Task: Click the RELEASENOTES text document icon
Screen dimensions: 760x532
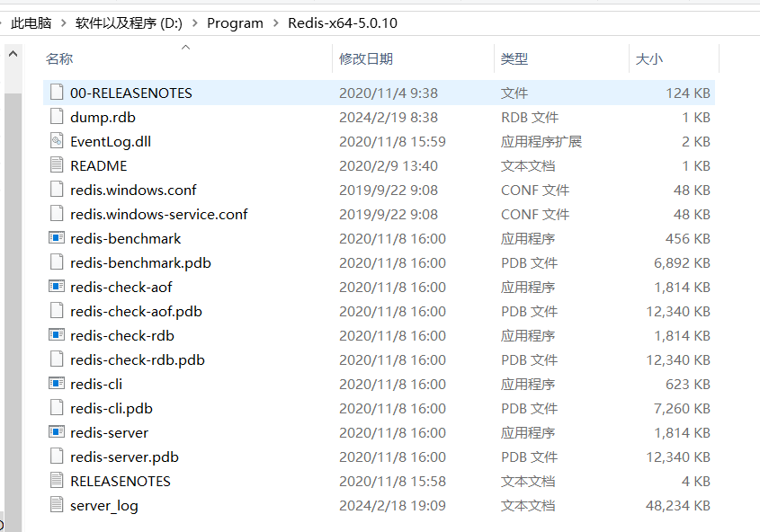Action: point(57,480)
